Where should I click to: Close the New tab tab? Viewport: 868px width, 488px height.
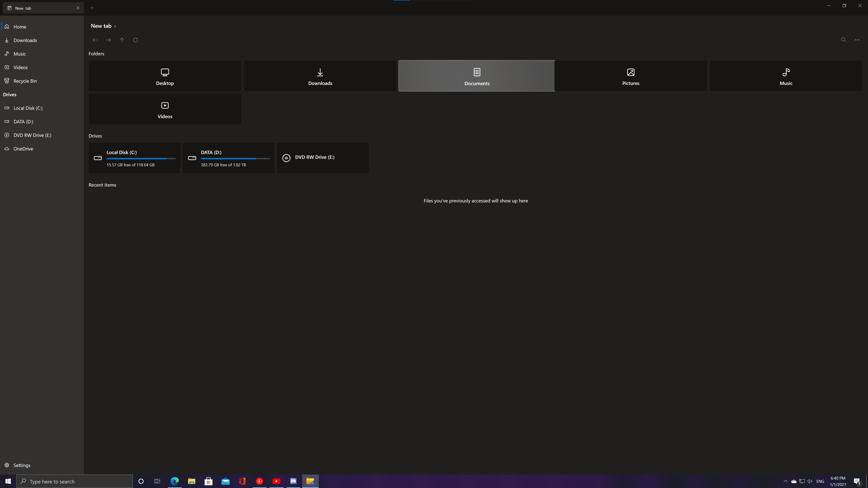pos(78,8)
